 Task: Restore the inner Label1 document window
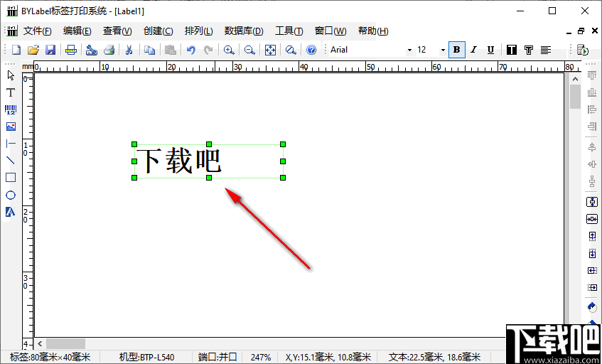coord(581,31)
